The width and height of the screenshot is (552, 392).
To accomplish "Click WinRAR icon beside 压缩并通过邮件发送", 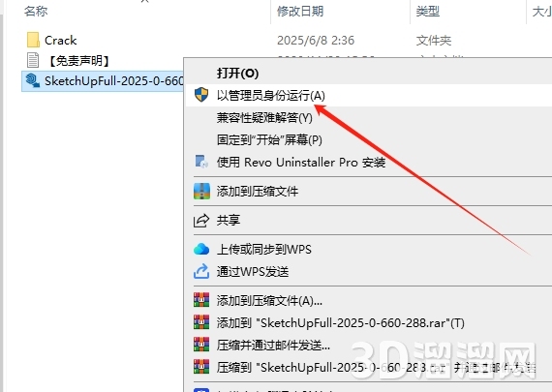I will (x=201, y=345).
